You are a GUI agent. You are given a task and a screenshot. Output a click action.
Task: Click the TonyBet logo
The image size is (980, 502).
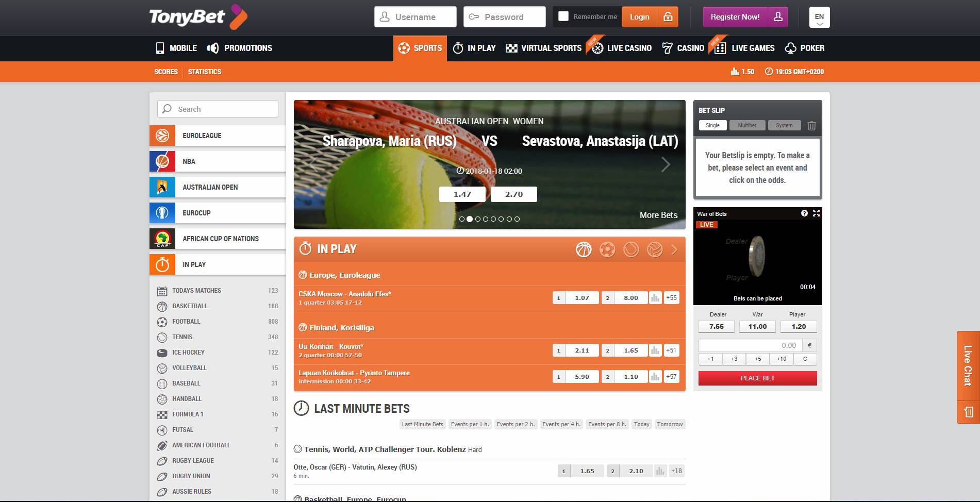pyautogui.click(x=198, y=17)
